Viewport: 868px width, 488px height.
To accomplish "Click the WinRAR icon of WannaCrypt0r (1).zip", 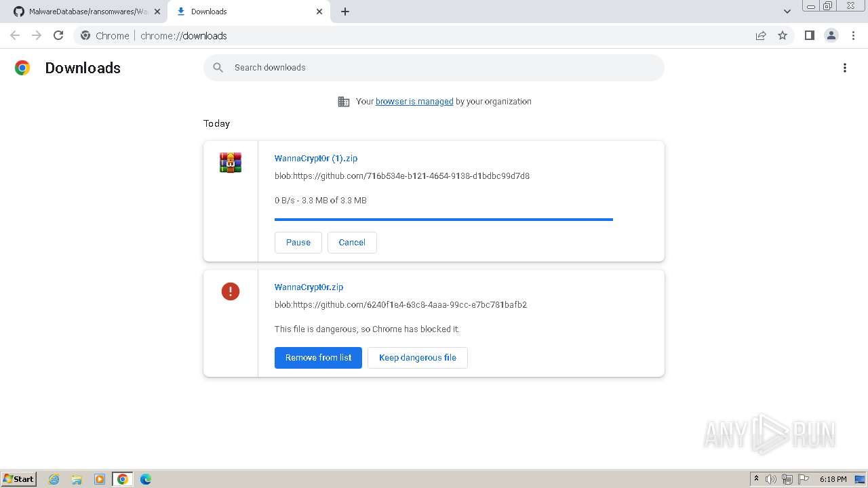I will click(x=231, y=163).
